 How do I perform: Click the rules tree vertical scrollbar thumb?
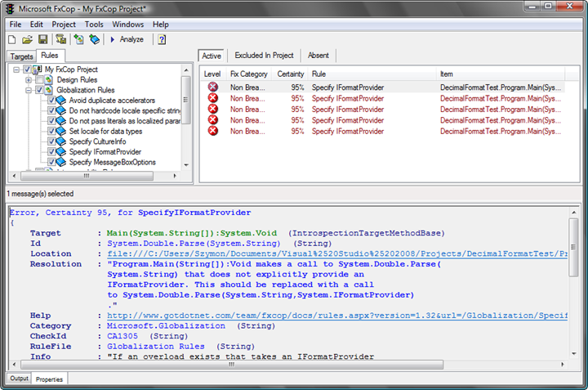coord(186,100)
